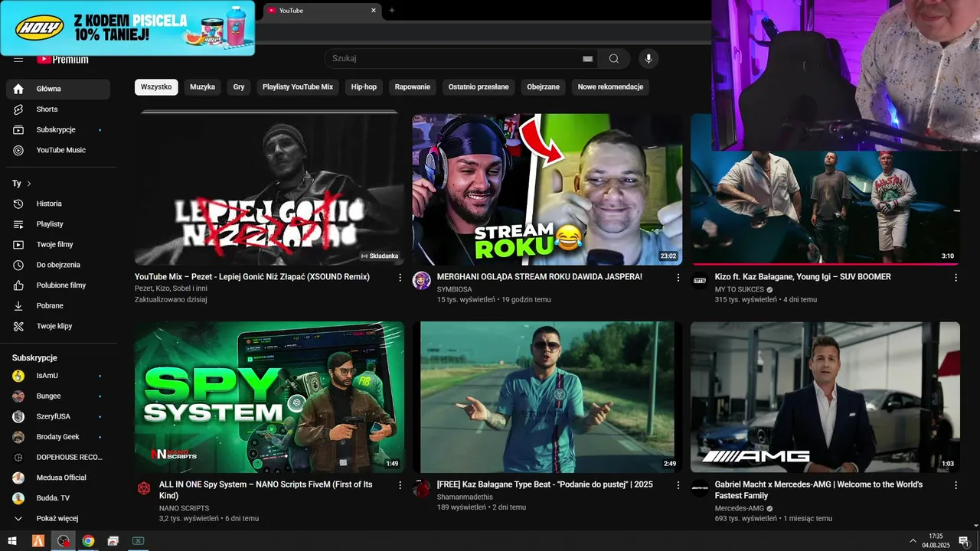Select the Wszystko filter chip
980x551 pixels.
(156, 87)
